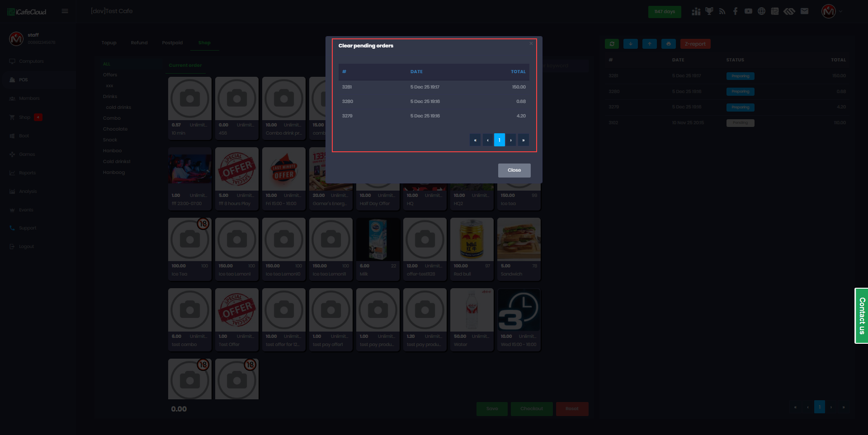Image resolution: width=868 pixels, height=435 pixels.
Task: Add the Red bull product to the order
Action: (x=472, y=249)
